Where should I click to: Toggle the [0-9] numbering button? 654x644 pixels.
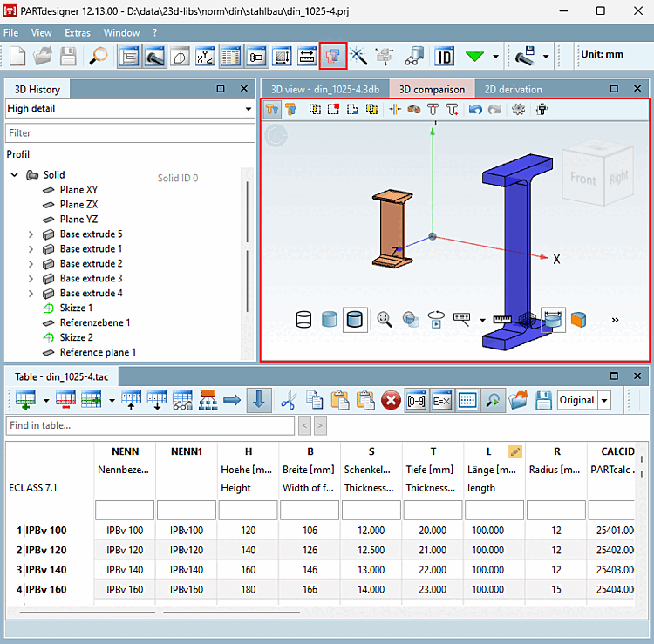pos(416,401)
